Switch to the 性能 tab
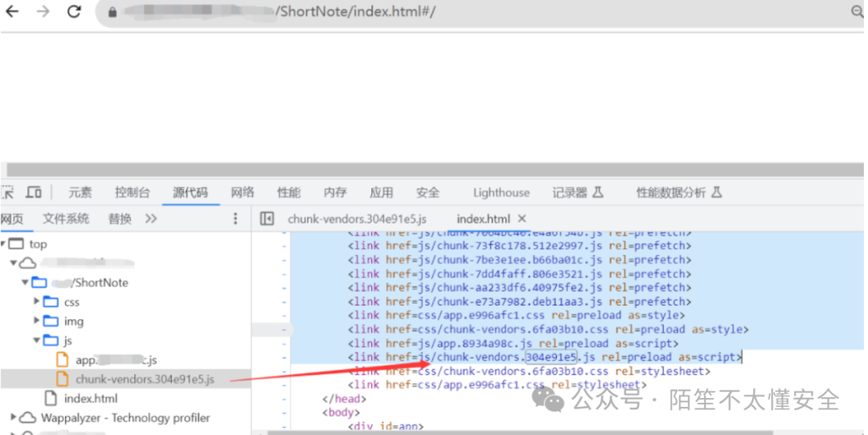Screen dimensions: 868x435 click(289, 192)
